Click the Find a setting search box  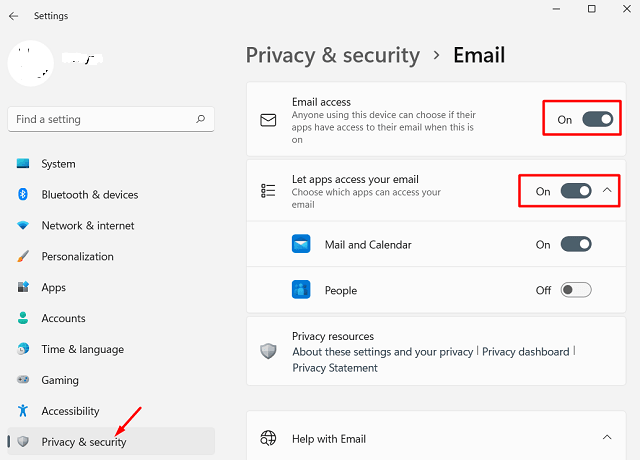tap(100, 119)
